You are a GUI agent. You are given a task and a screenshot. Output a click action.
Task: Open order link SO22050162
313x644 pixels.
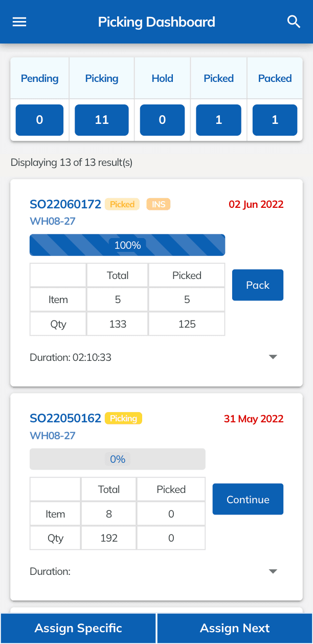(65, 418)
